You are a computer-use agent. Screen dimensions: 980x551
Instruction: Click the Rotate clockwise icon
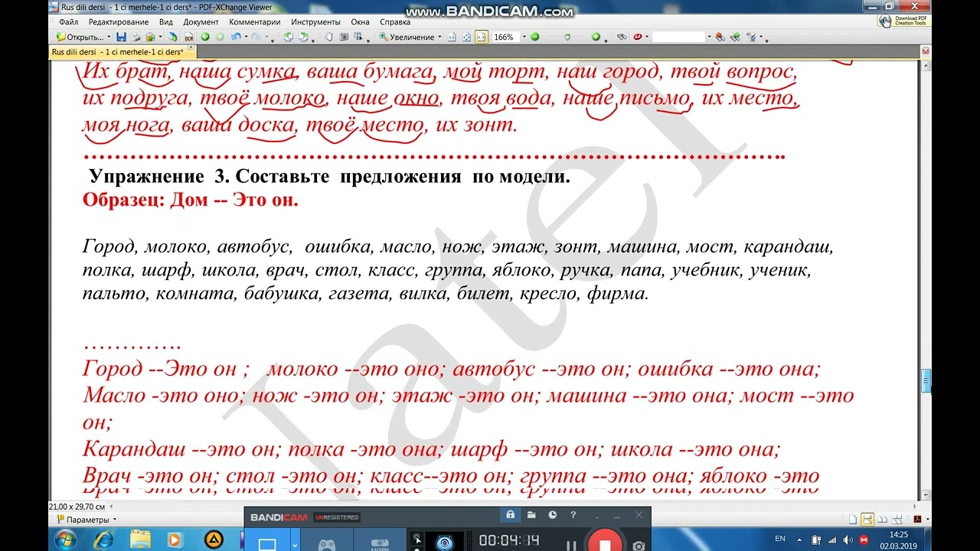tap(303, 37)
